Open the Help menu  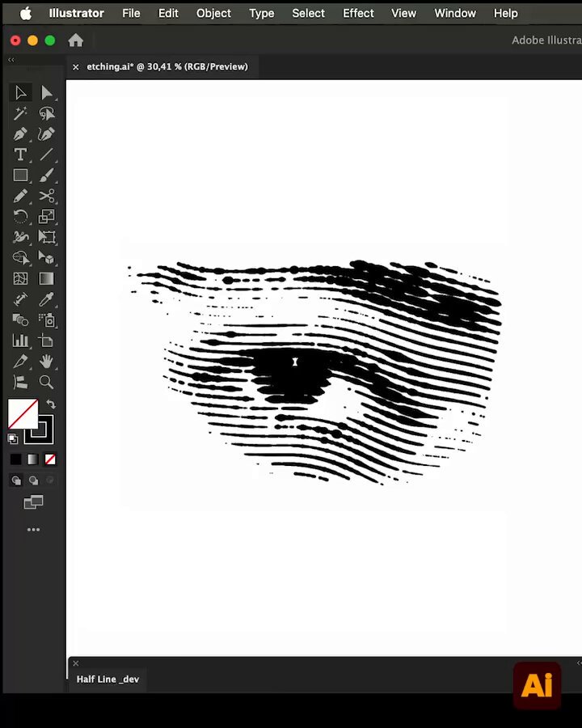pos(506,13)
